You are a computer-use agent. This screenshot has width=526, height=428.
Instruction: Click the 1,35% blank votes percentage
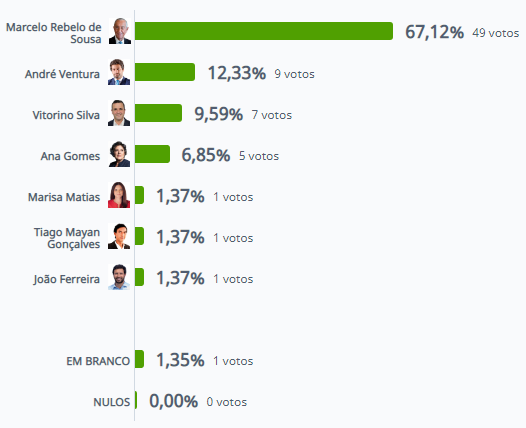pos(180,360)
